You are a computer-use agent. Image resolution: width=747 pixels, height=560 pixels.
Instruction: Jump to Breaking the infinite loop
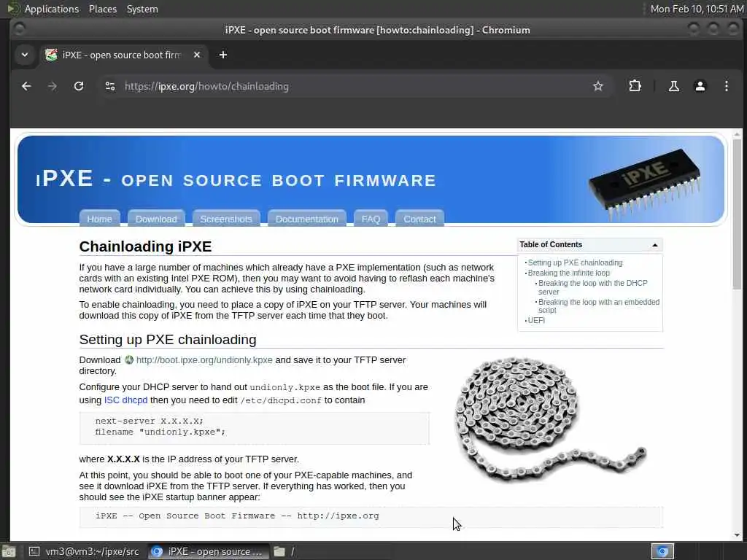coord(569,273)
